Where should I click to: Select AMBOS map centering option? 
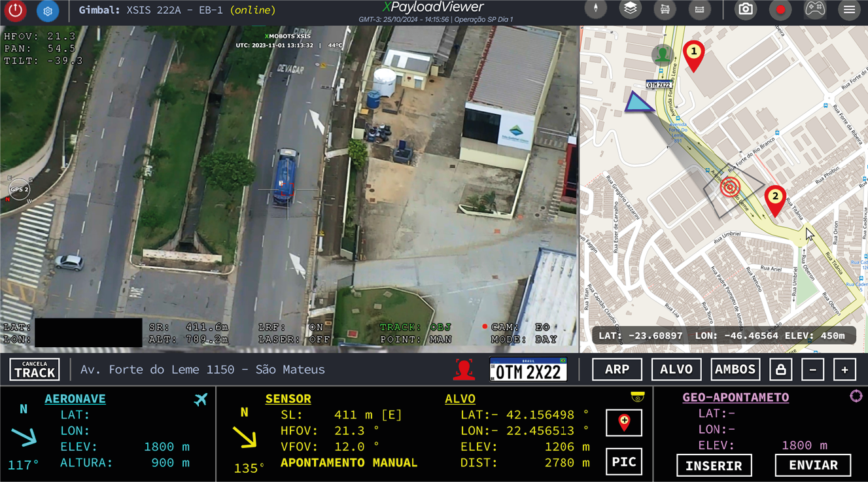735,370
